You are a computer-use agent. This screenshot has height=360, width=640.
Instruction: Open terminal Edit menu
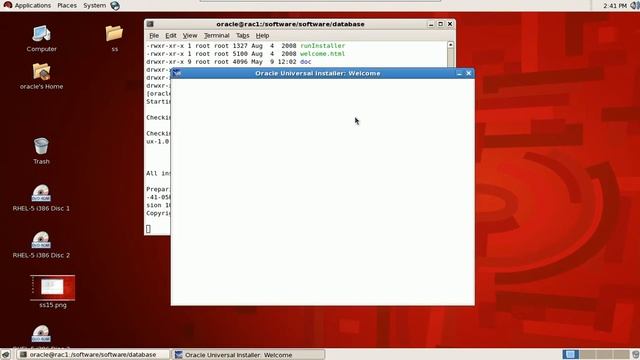[171, 36]
